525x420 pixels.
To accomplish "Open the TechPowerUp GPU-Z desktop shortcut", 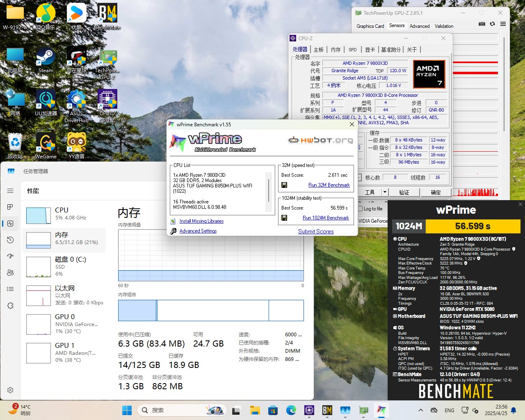I will [x=107, y=63].
